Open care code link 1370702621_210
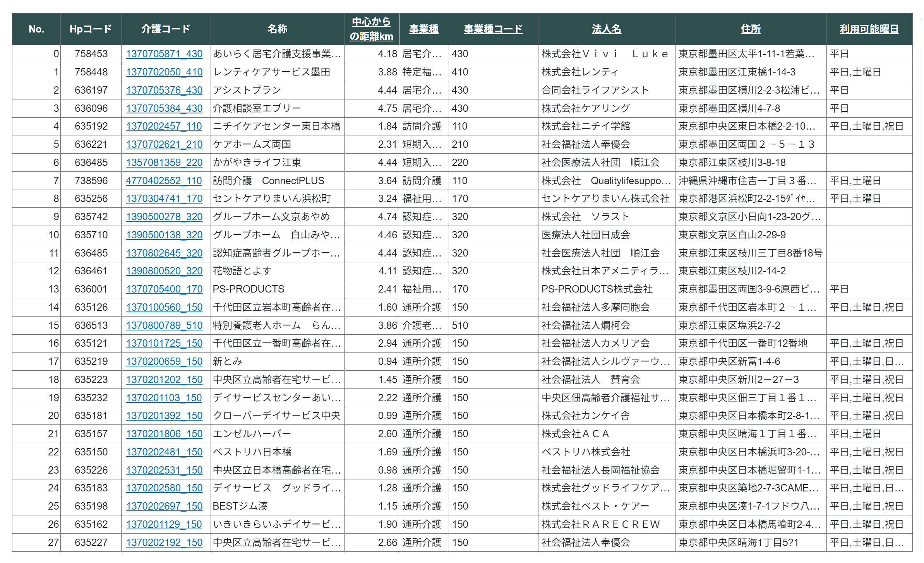924x563 pixels. pos(164,144)
